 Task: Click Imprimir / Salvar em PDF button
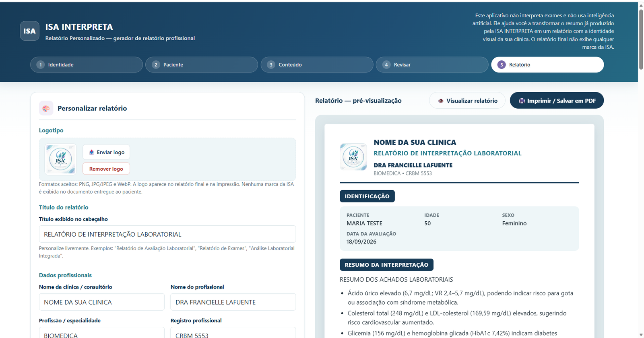coord(557,101)
